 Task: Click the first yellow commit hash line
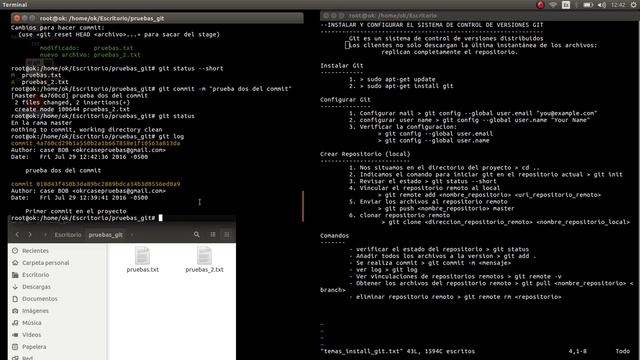coord(96,143)
